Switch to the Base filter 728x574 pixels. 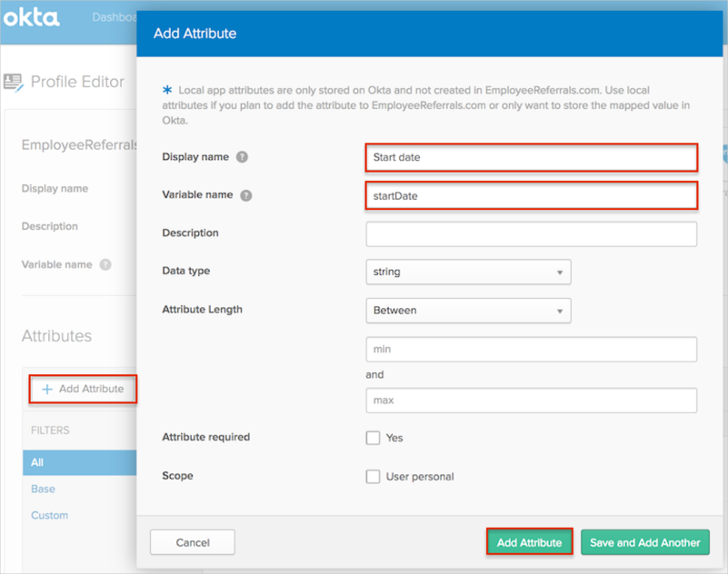pyautogui.click(x=43, y=489)
